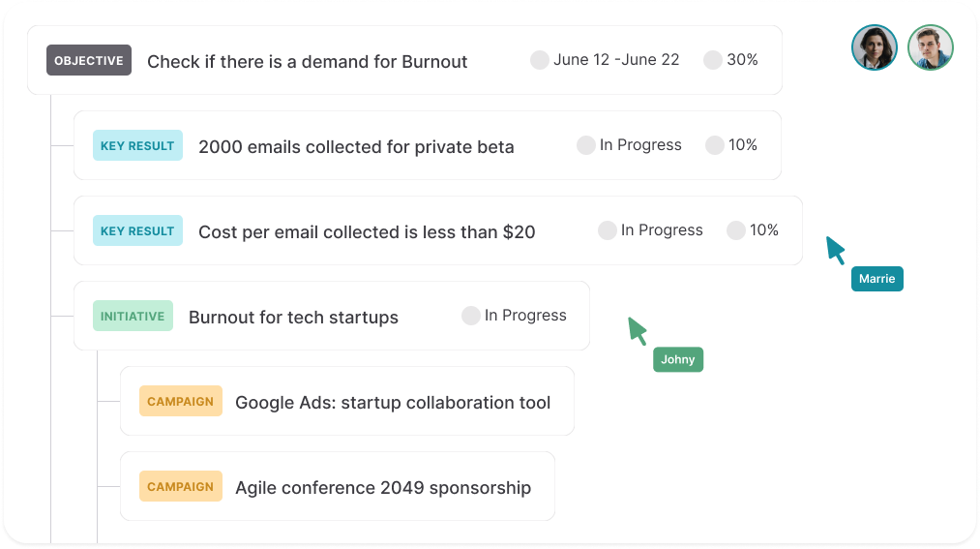Open In Progress status on Cost per email row
This screenshot has width=980, height=549.
pos(662,230)
